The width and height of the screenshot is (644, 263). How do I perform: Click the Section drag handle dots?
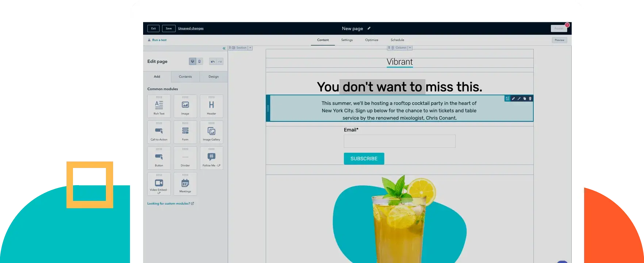coord(230,48)
